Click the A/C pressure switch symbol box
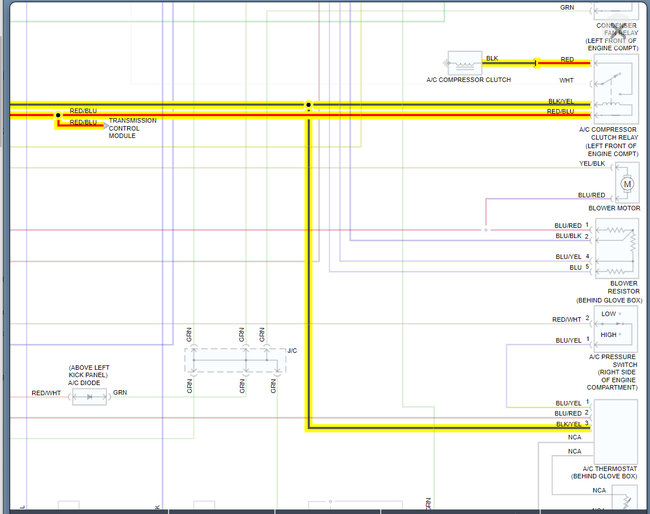 coord(616,328)
